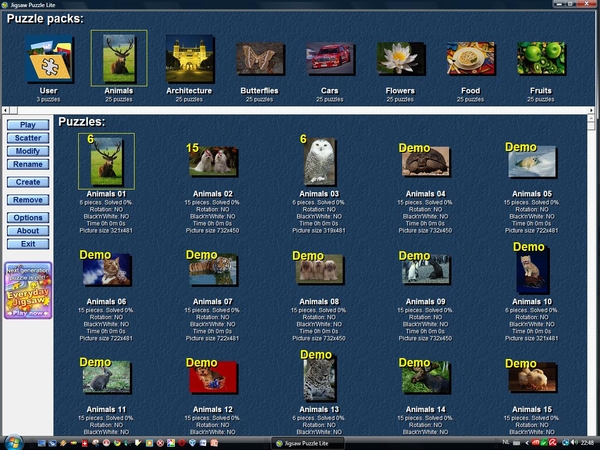Click the Create button

point(29,182)
